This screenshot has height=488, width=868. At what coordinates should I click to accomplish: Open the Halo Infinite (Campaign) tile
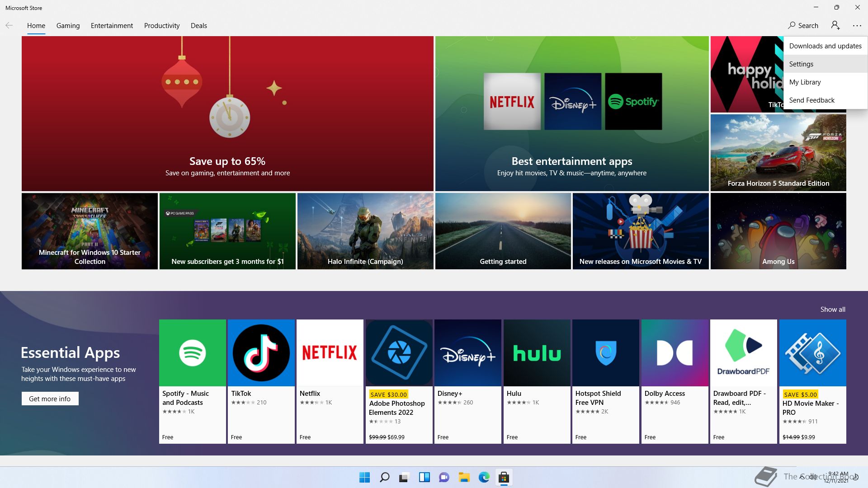[365, 231]
